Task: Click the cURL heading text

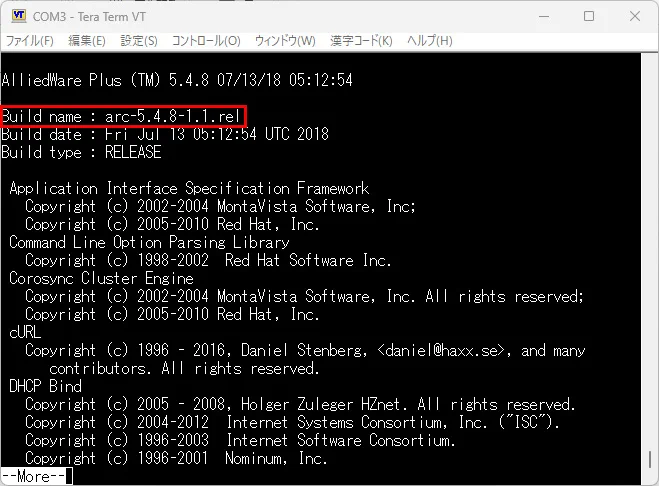Action: (25, 332)
